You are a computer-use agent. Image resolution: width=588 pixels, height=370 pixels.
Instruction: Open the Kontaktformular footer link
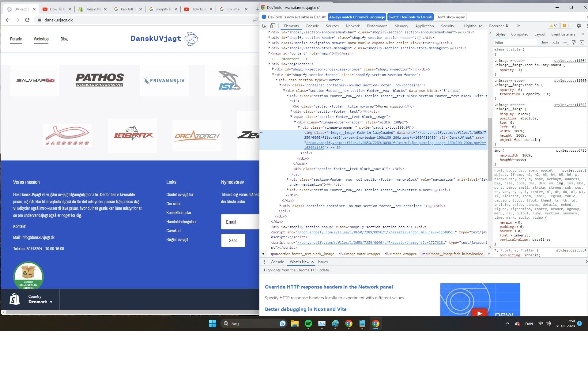(x=179, y=213)
